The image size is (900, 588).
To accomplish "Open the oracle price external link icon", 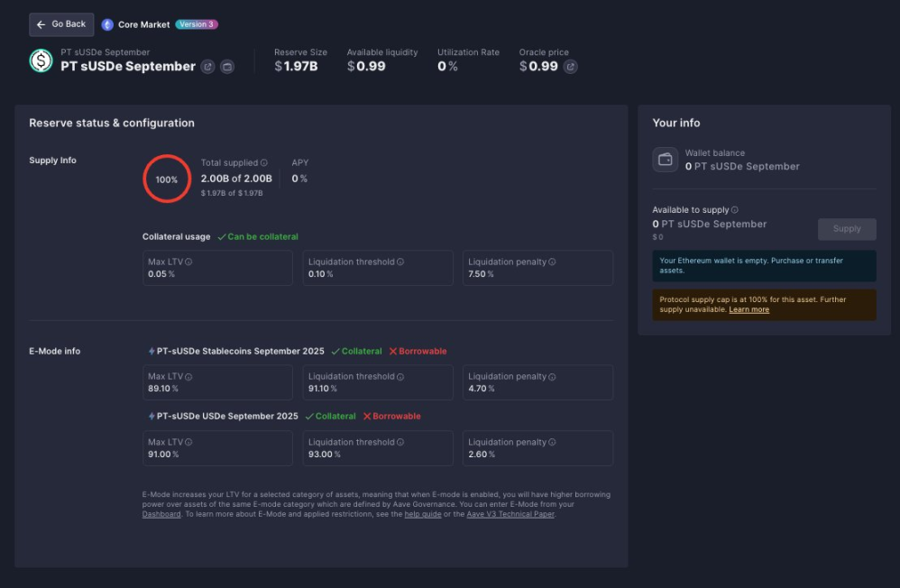I will 573,65.
